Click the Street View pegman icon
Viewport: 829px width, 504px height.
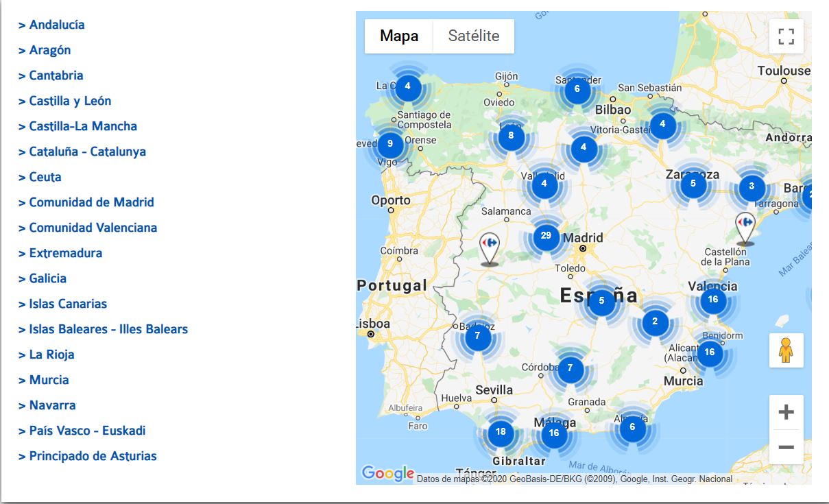tap(786, 350)
